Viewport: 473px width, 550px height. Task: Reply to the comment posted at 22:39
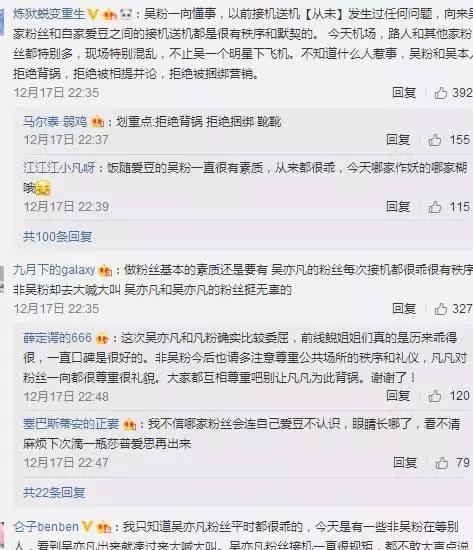[x=398, y=207]
